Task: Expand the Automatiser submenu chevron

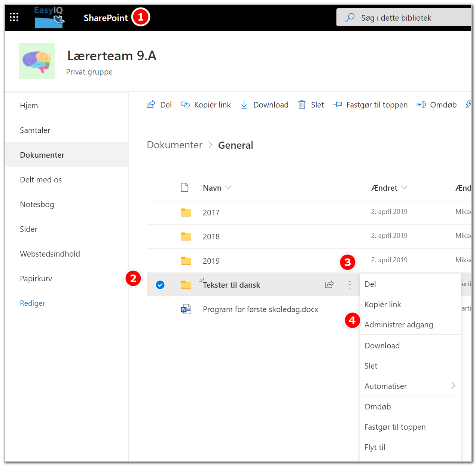Action: pos(453,385)
